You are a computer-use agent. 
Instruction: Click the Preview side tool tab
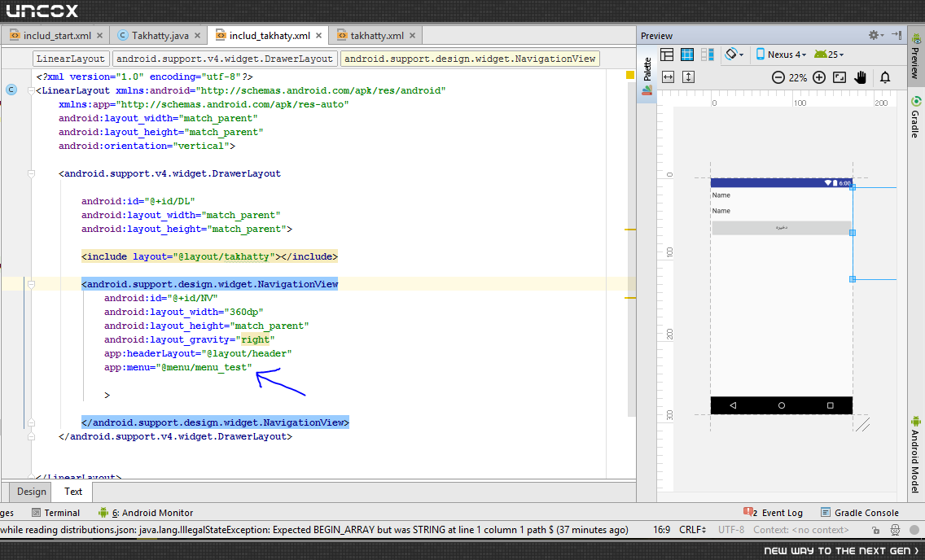(x=915, y=58)
